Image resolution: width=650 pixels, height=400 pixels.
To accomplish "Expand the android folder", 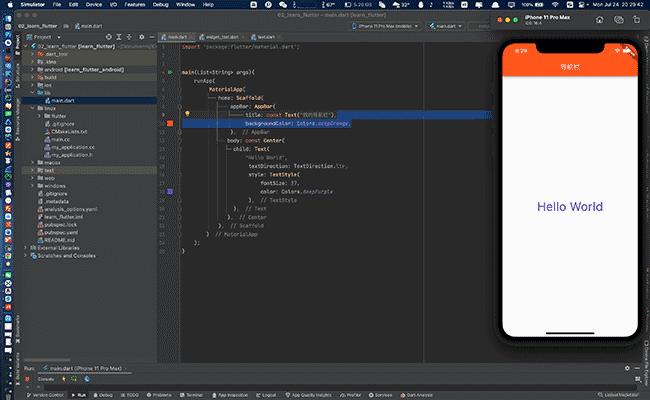I will (x=33, y=70).
